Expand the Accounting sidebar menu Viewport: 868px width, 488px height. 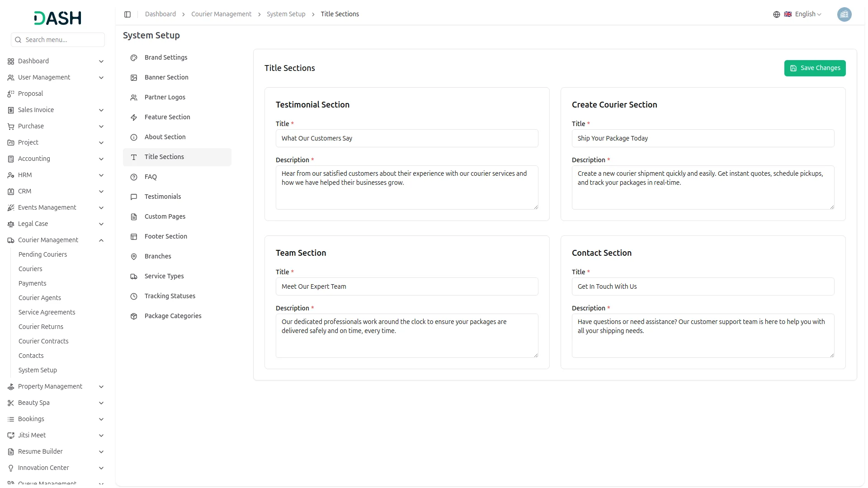point(101,159)
